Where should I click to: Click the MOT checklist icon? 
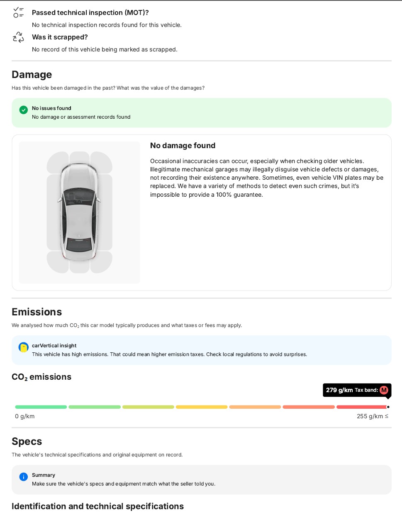[18, 12]
